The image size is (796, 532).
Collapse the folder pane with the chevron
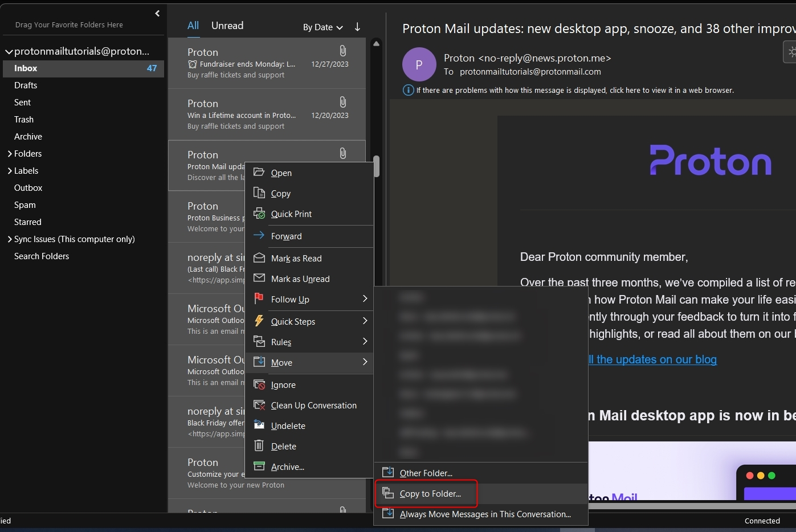point(157,13)
